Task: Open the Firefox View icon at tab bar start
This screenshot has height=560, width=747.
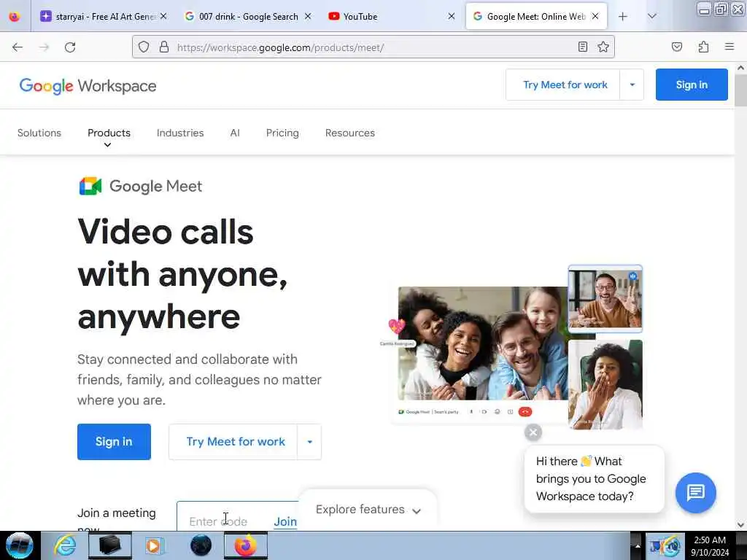Action: tap(15, 17)
